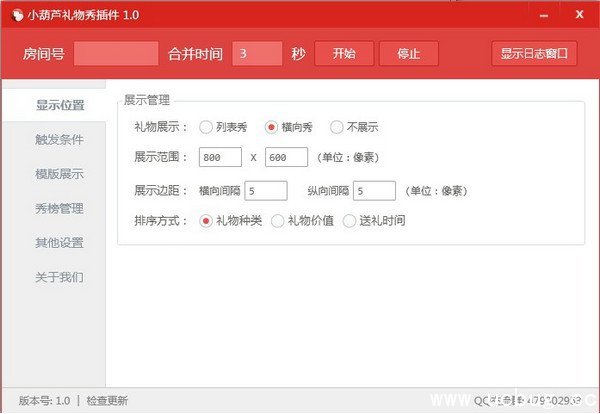The image size is (600, 414).
Task: Click the 合并时间 seconds input box
Action: (256, 54)
